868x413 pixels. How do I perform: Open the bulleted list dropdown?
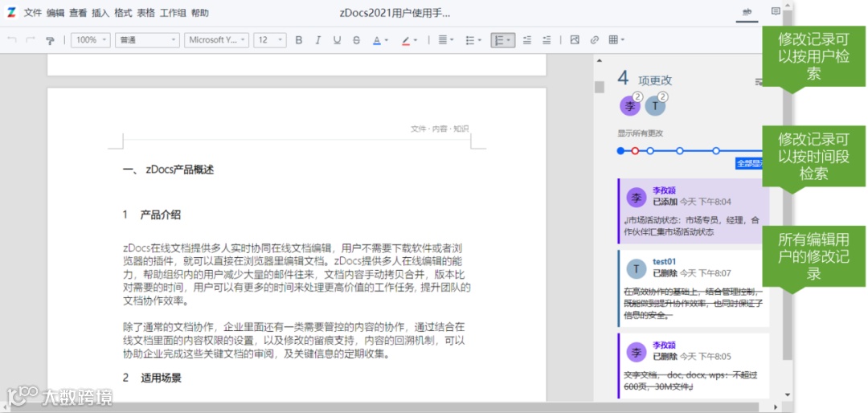click(x=473, y=40)
